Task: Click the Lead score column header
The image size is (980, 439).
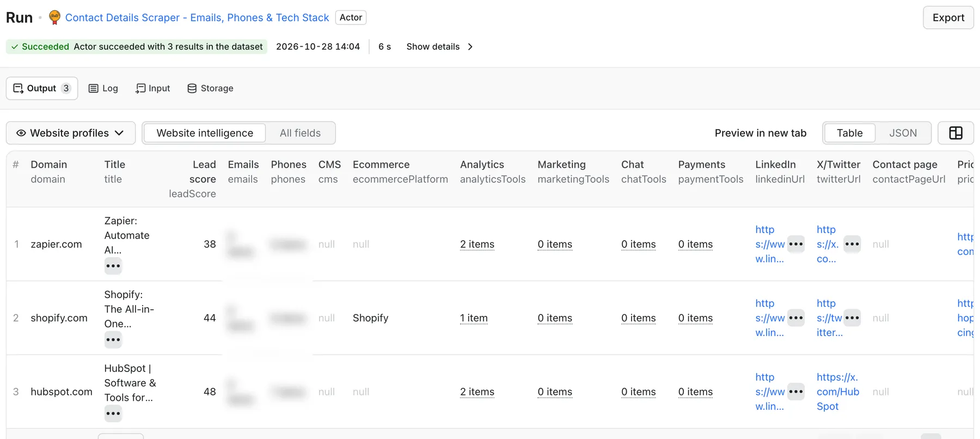Action: (192, 179)
